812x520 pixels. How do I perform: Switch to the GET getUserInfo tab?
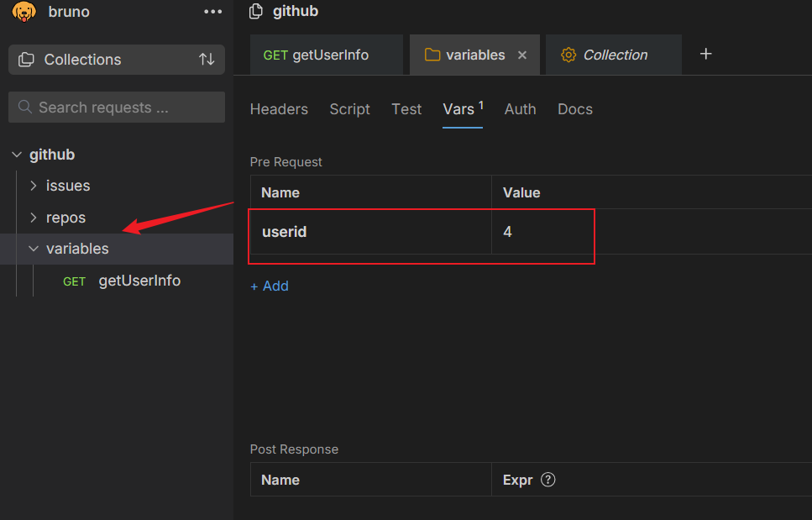[x=327, y=55]
